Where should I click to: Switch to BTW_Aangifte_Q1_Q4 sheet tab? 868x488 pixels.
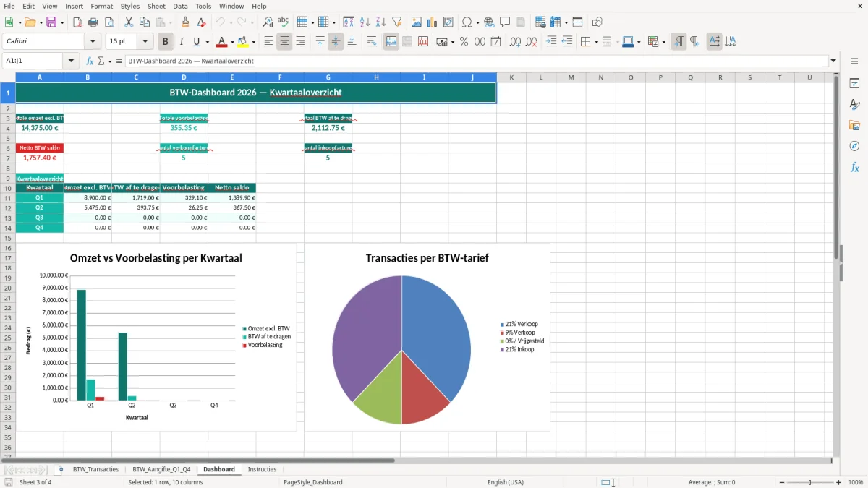[x=161, y=469]
